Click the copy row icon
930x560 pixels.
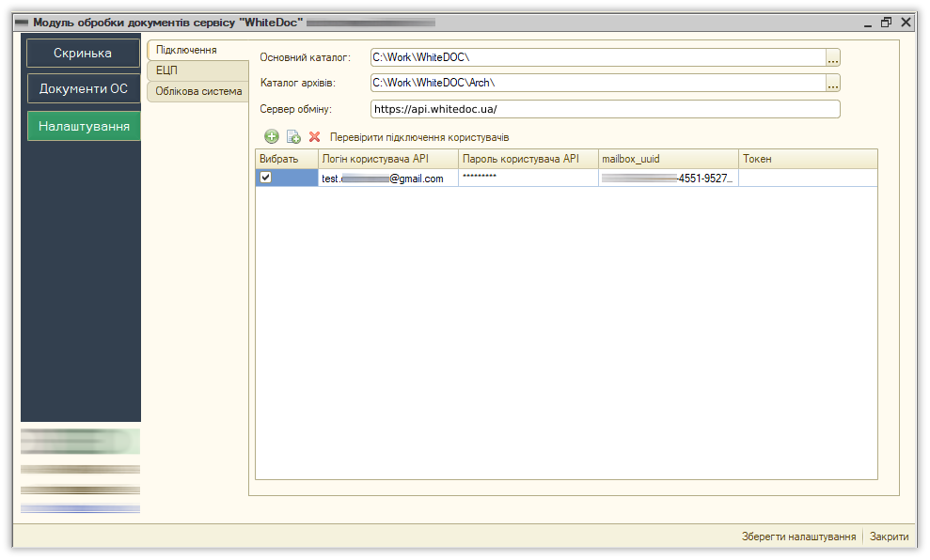click(293, 137)
